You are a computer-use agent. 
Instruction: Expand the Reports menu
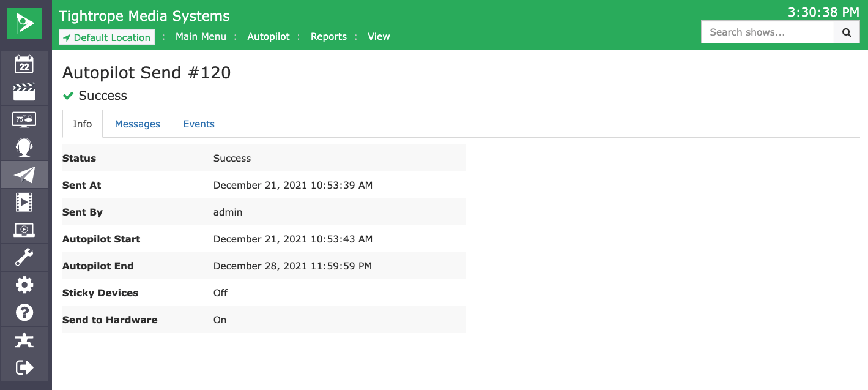pos(328,37)
